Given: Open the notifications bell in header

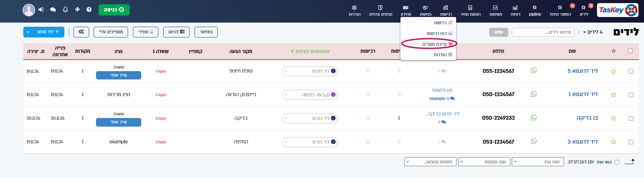Looking at the screenshot, I should tap(65, 9).
